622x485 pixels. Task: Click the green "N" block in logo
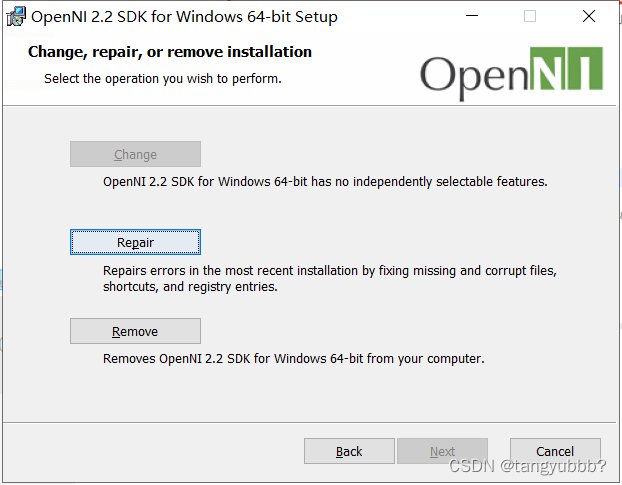[x=547, y=68]
